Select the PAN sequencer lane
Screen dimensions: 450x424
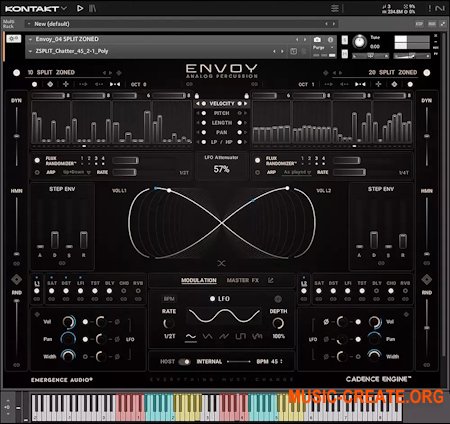point(222,133)
